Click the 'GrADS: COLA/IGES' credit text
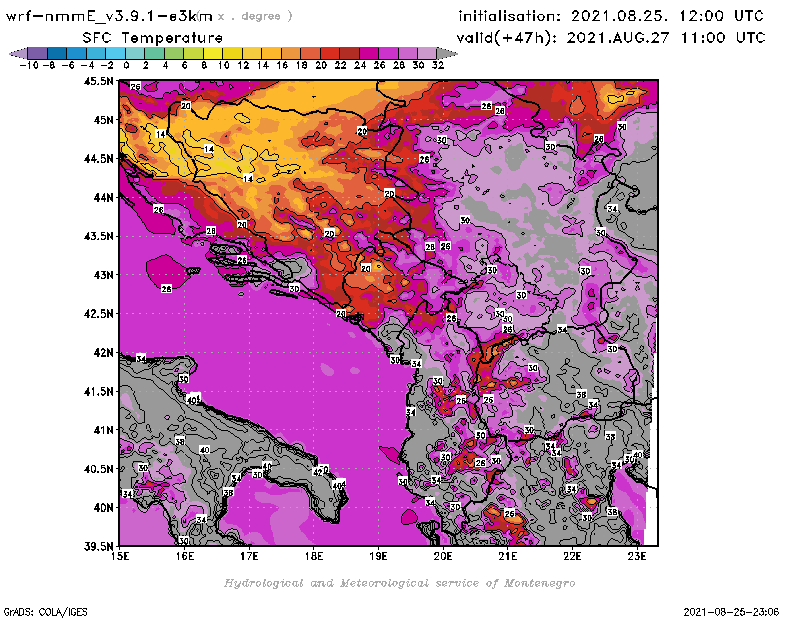This screenshot has width=800, height=618. tap(46, 612)
